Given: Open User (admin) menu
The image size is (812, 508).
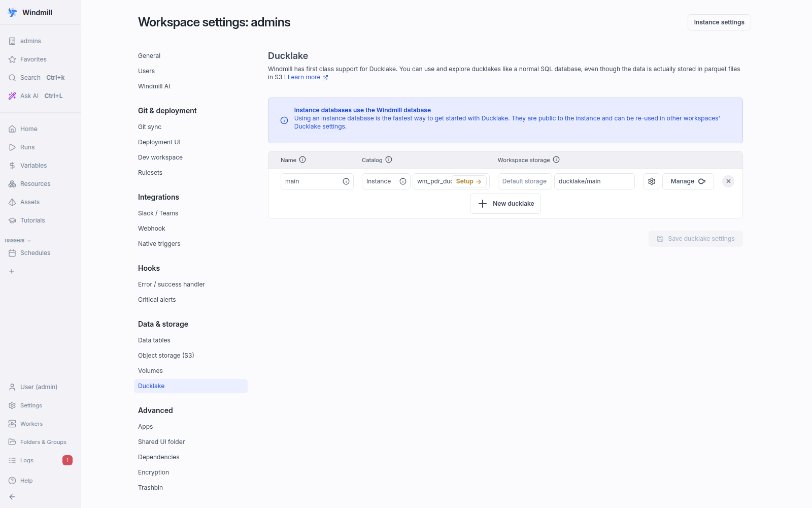Looking at the screenshot, I should coord(40,387).
